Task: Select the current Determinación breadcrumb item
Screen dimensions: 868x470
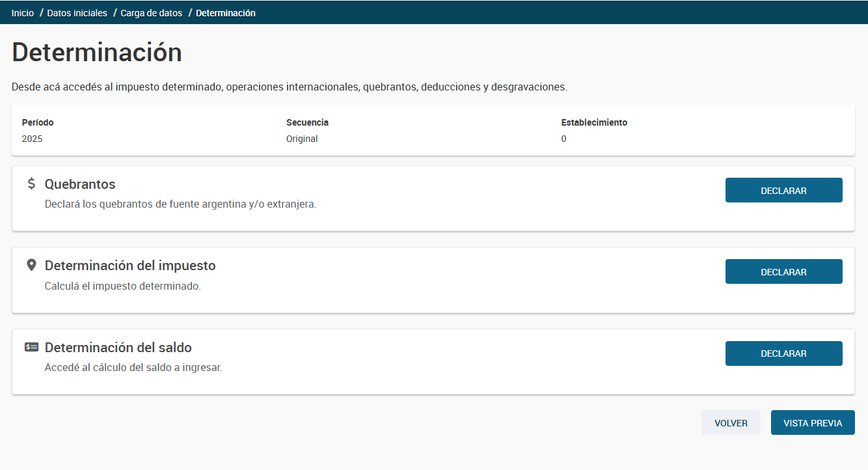Action: click(225, 13)
